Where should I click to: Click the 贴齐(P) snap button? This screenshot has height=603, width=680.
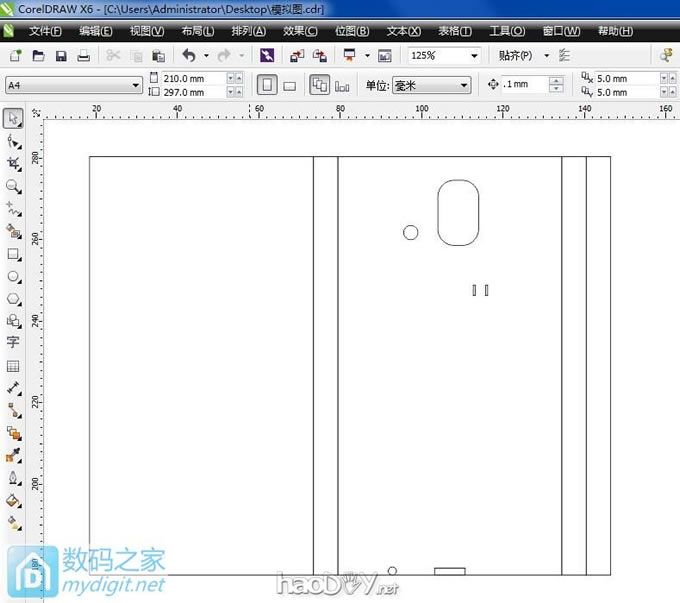(521, 56)
